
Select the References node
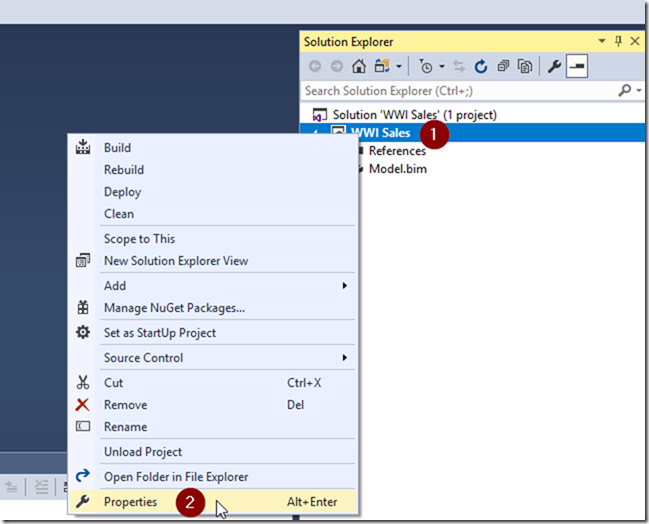pos(397,151)
